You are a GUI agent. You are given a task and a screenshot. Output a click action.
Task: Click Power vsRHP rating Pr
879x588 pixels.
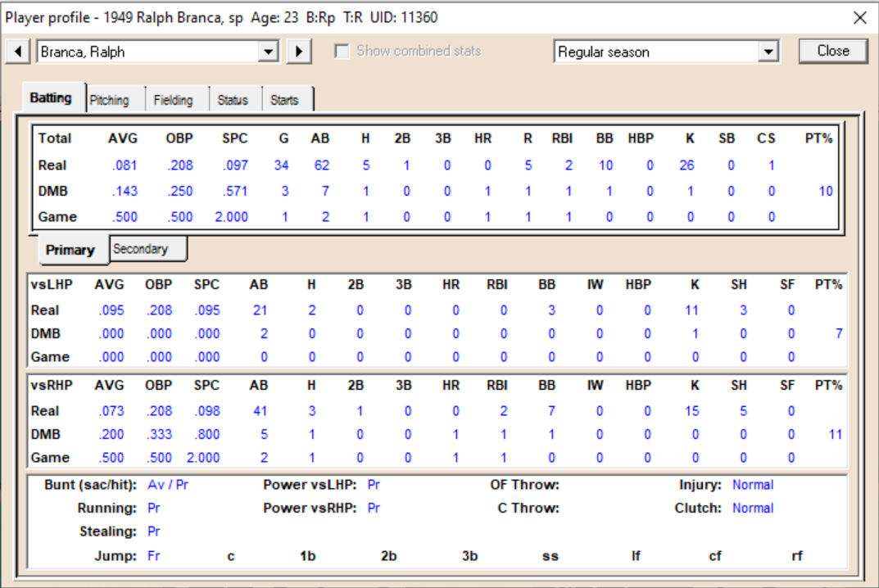click(374, 509)
